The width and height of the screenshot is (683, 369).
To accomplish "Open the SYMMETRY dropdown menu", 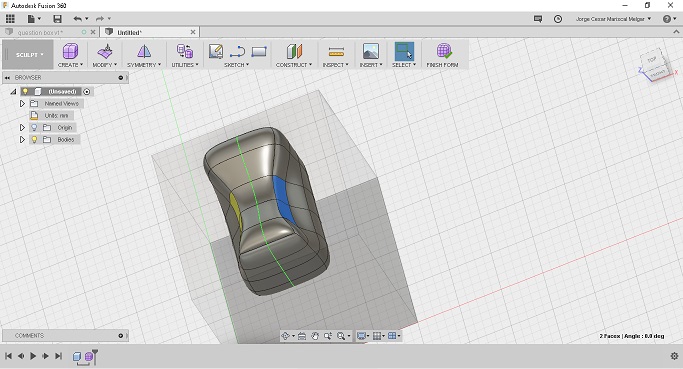I will [144, 64].
